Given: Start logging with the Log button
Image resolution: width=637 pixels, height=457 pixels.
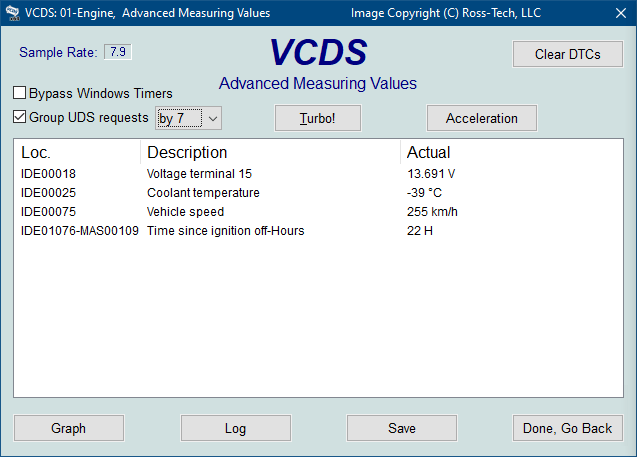Looking at the screenshot, I should pyautogui.click(x=236, y=428).
